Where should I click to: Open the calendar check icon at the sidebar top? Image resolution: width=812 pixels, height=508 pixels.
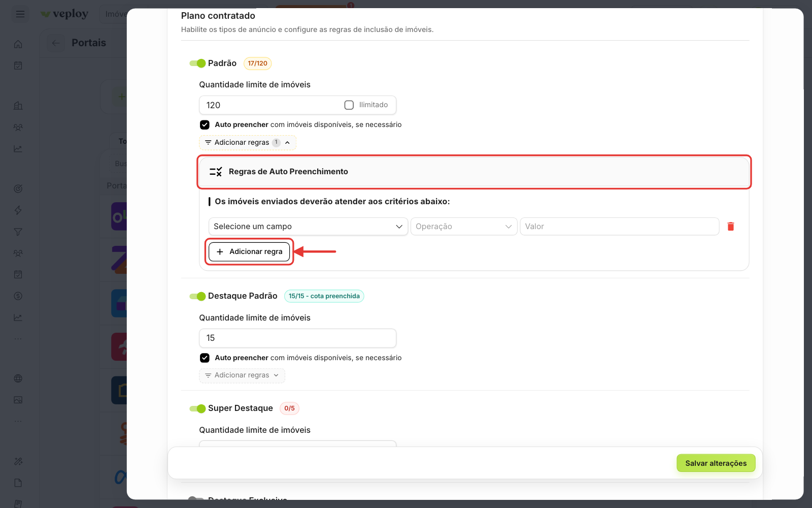pos(18,66)
